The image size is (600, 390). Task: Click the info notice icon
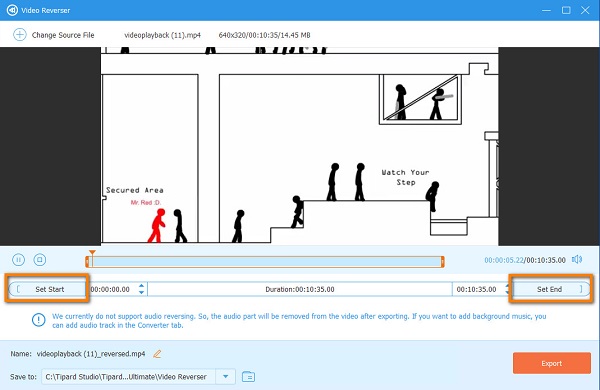click(x=39, y=320)
